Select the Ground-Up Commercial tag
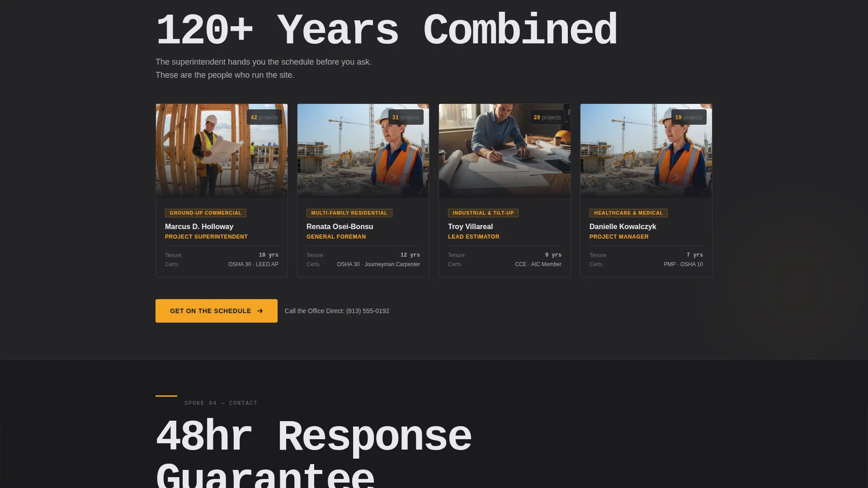 pos(206,213)
